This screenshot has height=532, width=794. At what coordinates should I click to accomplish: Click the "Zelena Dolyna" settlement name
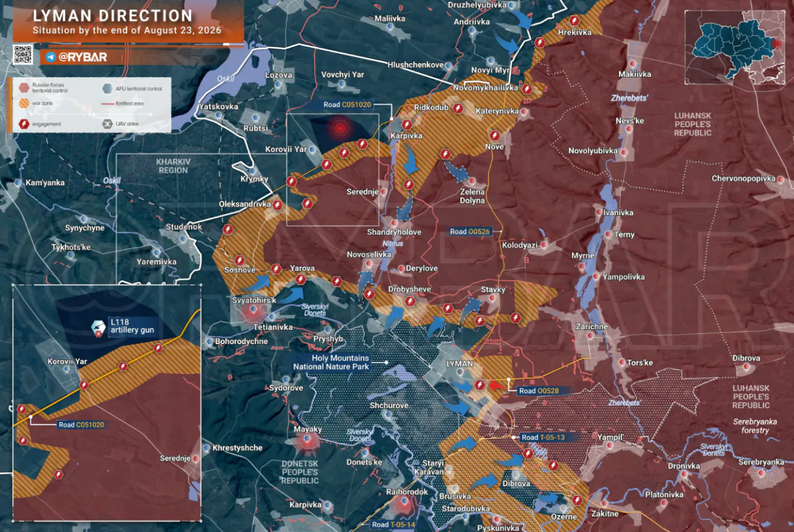473,197
